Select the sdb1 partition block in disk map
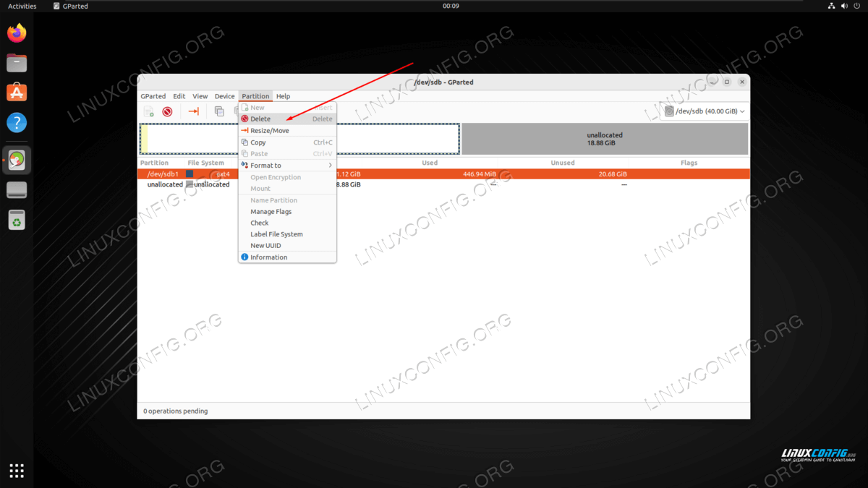Screen dimensions: 868x488 click(x=299, y=139)
